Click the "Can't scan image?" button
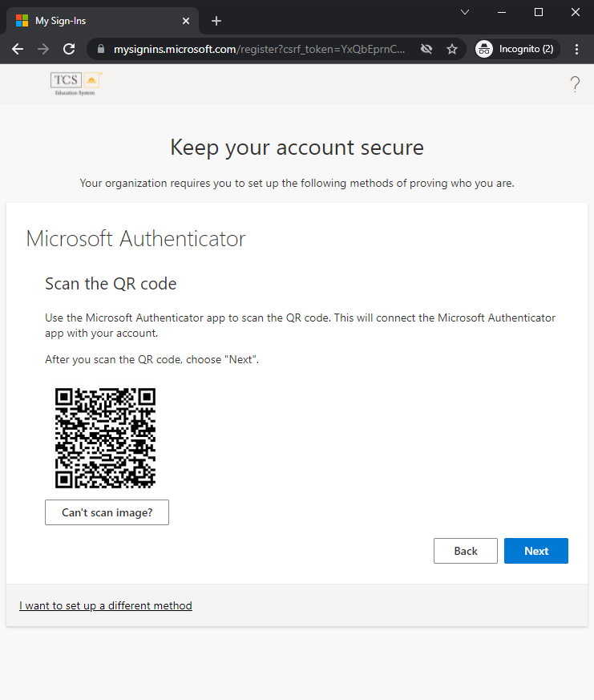The image size is (594, 700). click(107, 512)
